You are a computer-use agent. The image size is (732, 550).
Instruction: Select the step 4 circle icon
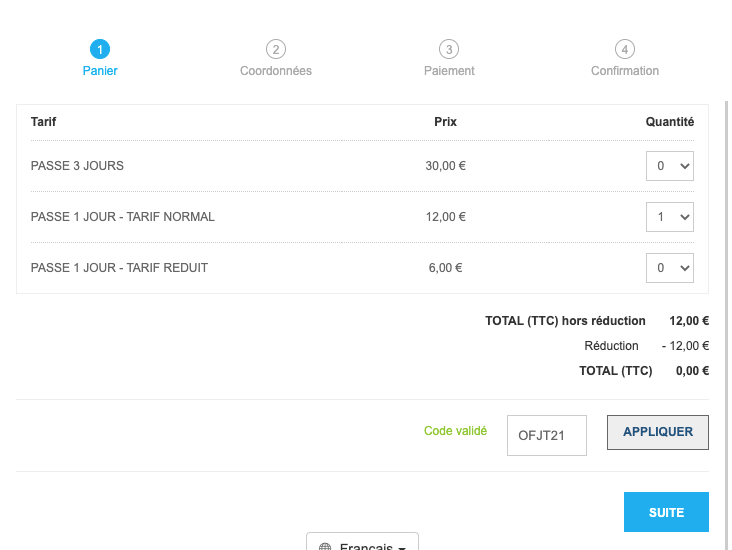click(625, 49)
